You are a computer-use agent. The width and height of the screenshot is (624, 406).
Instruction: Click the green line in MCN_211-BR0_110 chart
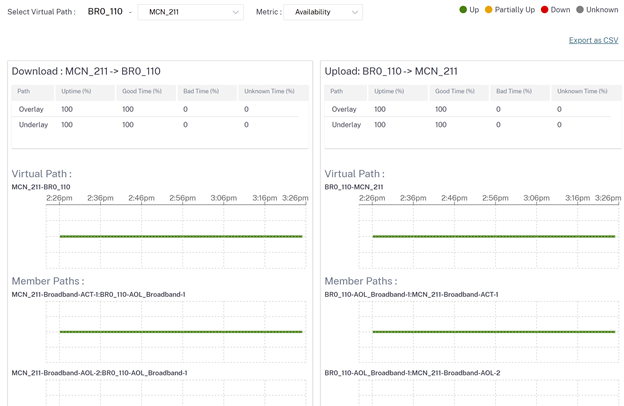click(x=181, y=236)
